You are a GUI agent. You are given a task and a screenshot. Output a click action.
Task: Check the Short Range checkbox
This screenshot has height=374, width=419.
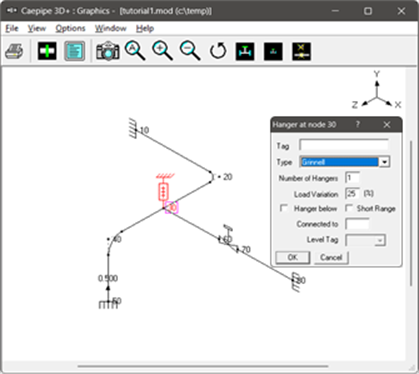coord(349,208)
